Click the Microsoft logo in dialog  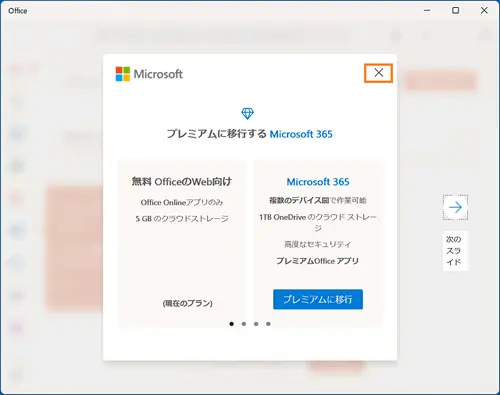coord(149,74)
